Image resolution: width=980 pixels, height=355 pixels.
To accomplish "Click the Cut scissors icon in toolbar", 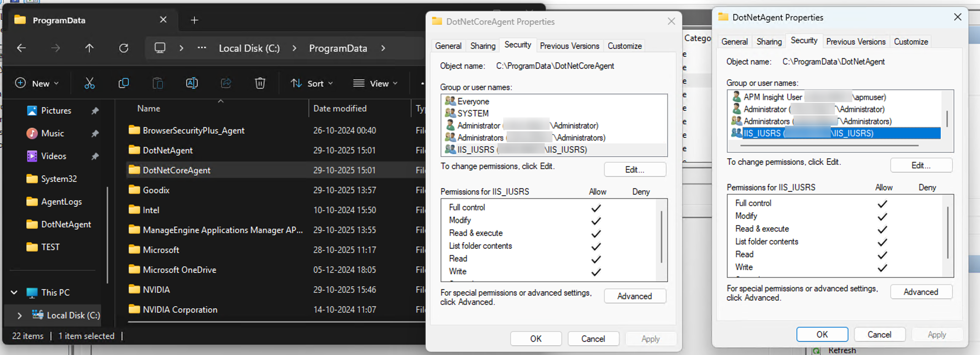I will [90, 83].
